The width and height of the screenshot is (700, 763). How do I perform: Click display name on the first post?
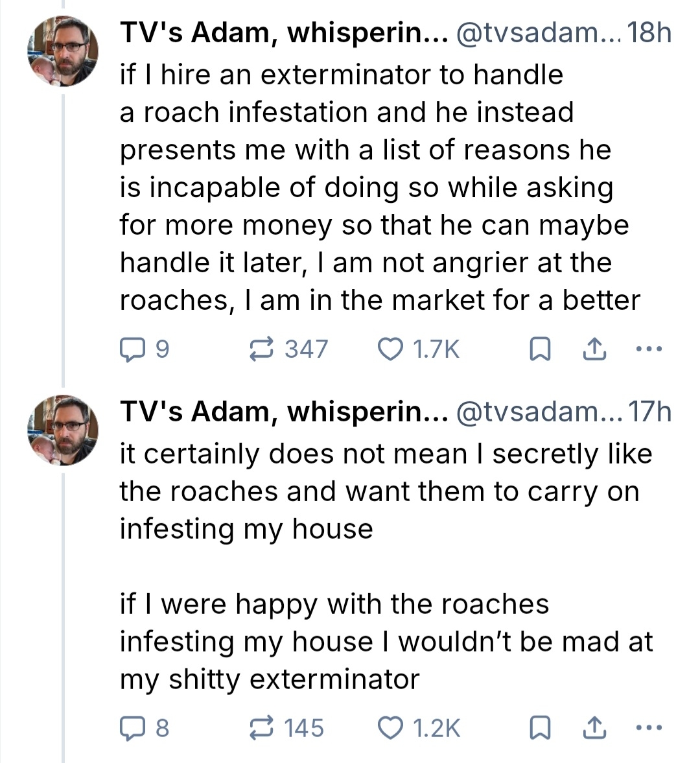283,33
